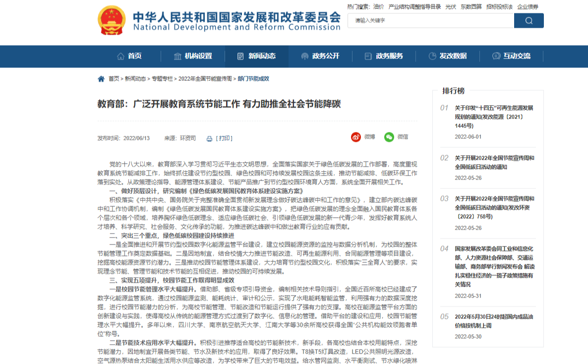Click the national emblem logo

coord(112,20)
